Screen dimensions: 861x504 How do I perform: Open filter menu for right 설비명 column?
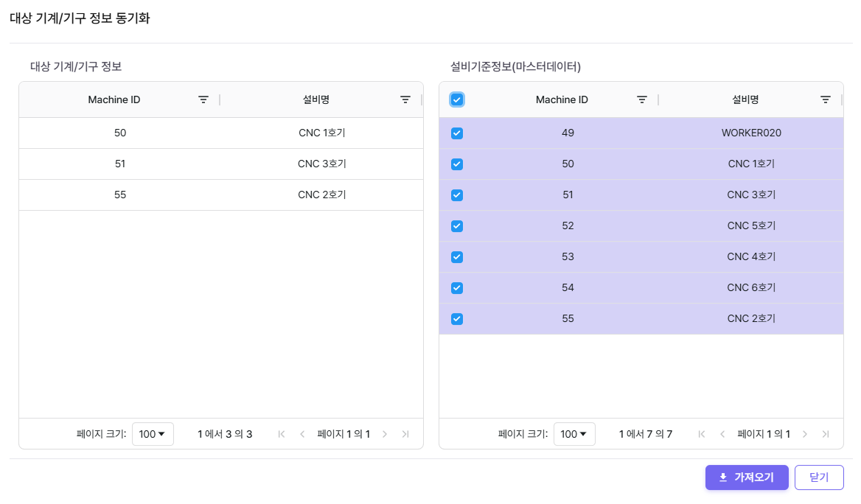[826, 99]
